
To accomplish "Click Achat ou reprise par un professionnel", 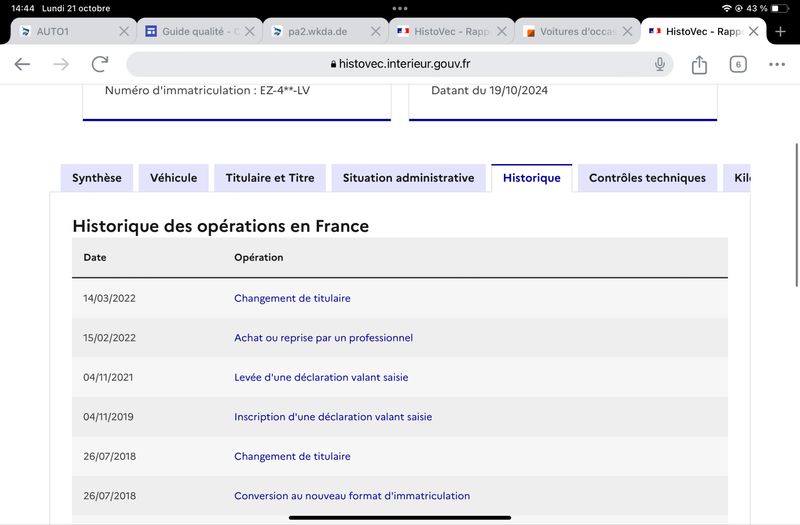I will click(x=323, y=338).
